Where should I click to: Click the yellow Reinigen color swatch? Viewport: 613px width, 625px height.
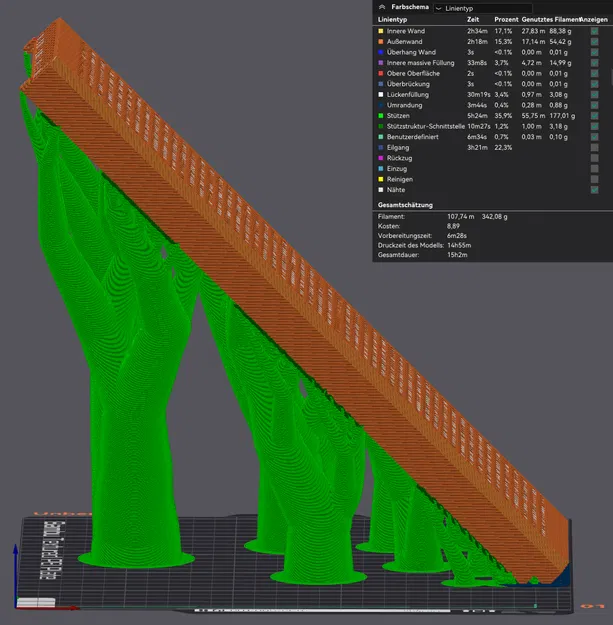(x=381, y=179)
